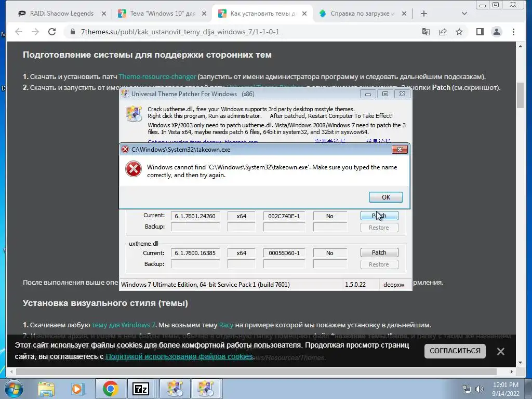Switch to Тема "Windows 10" tab
Viewport: 532px width, 399px height.
(x=163, y=14)
